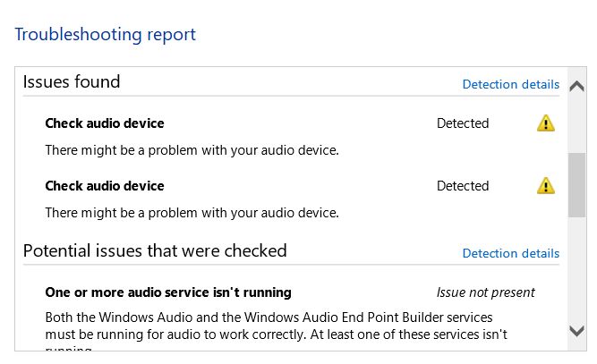Click the second audio device problem description

click(x=192, y=212)
